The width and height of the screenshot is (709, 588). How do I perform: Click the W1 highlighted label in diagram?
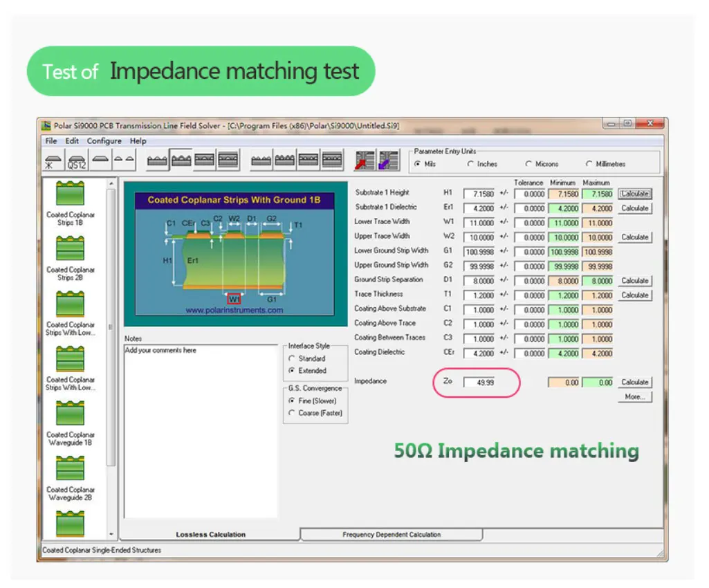234,299
